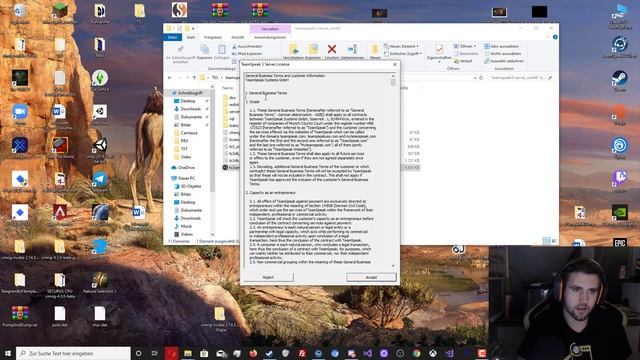
Task: Open the Anwendungstools ribbon tab
Action: (x=270, y=37)
